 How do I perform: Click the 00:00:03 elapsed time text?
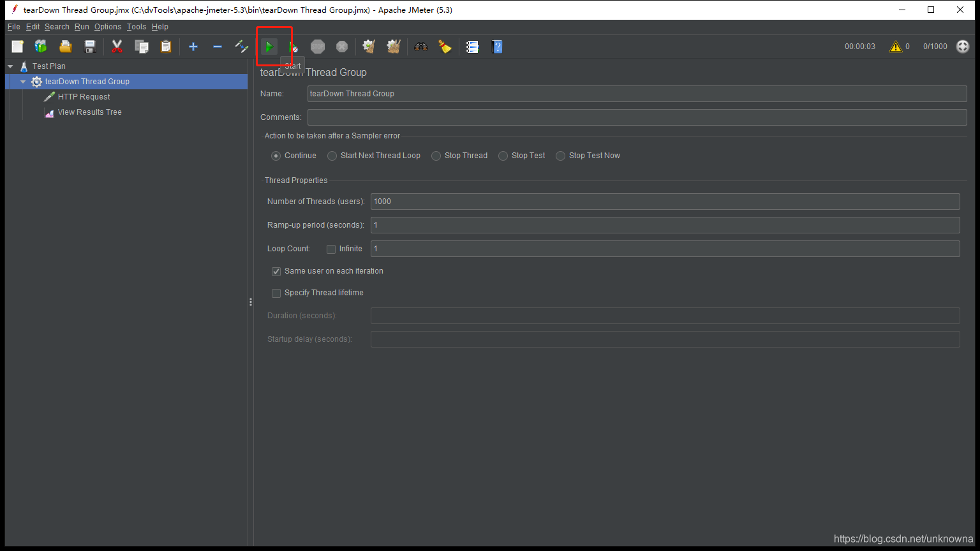[860, 47]
